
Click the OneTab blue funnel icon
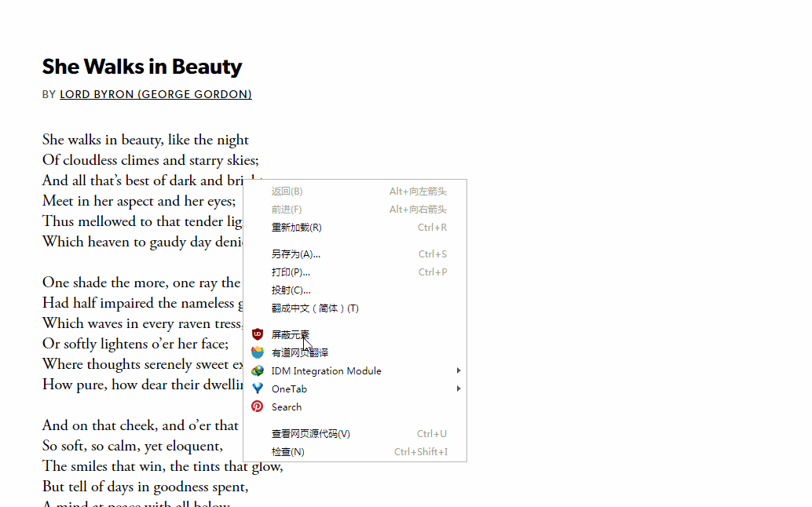258,389
